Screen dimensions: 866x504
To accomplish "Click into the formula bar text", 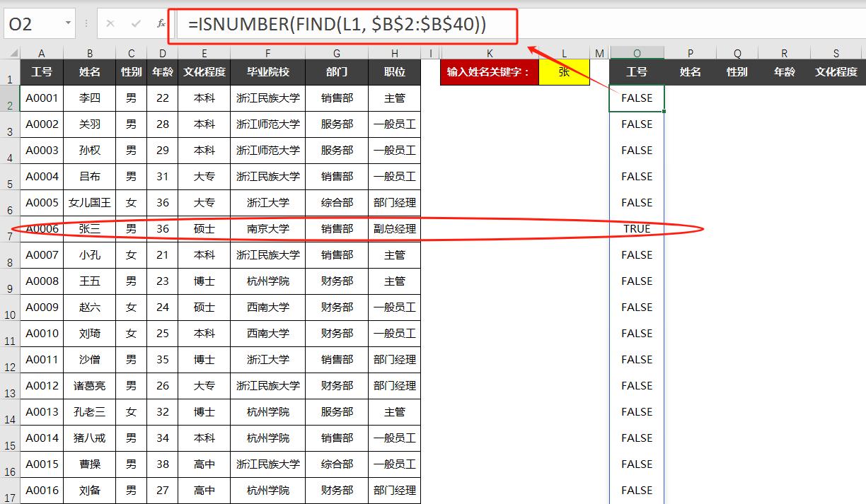I will coord(337,25).
